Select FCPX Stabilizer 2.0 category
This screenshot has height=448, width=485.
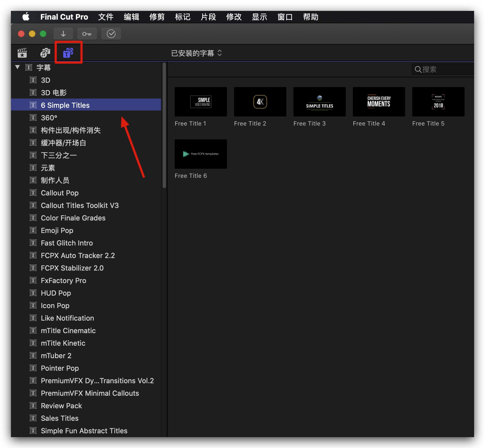pos(86,268)
